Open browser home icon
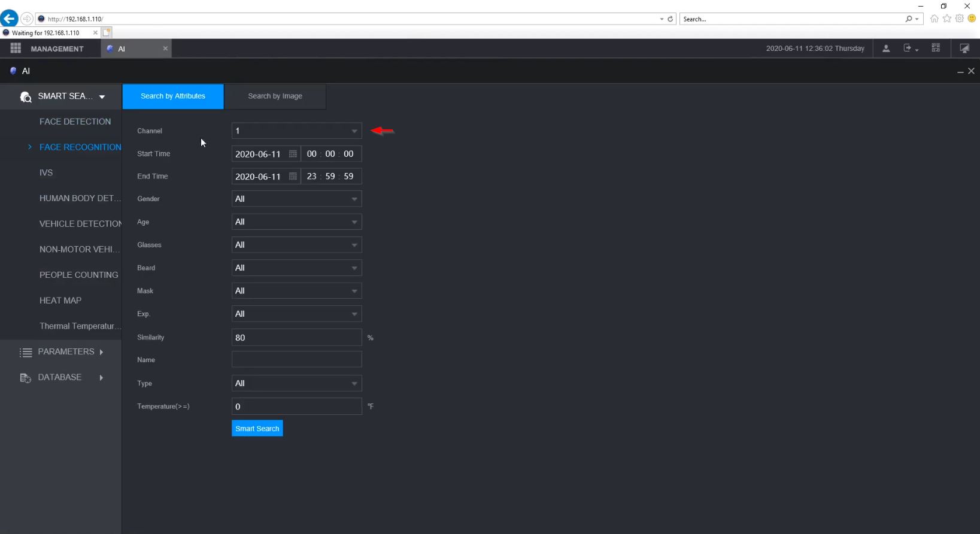Screen dimensions: 980x534 (934, 19)
